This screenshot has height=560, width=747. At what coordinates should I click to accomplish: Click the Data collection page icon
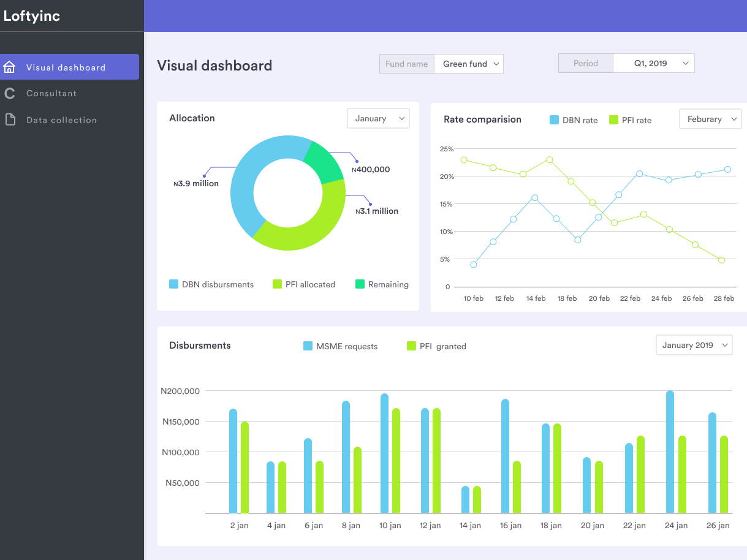10,119
